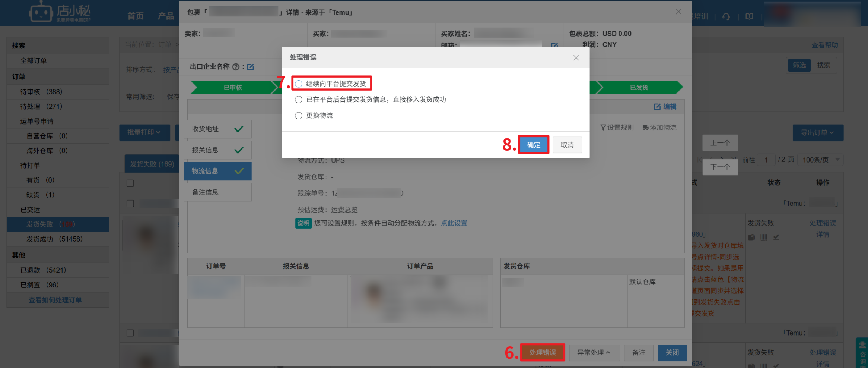
Task: Open the 收货地址 section tab
Action: coord(217,129)
